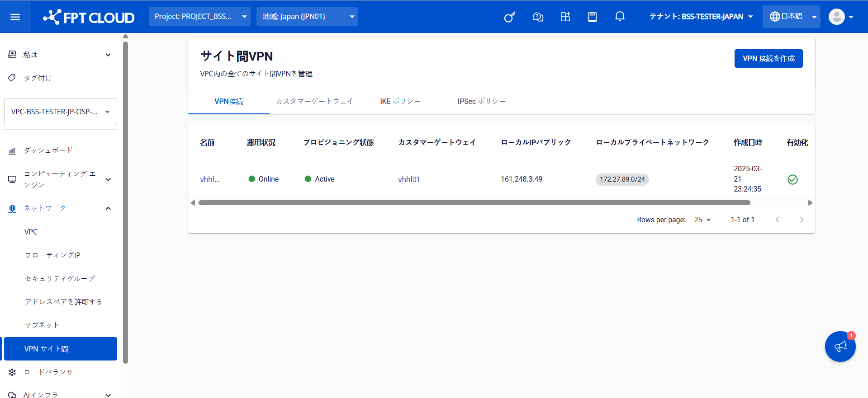Open セキュリティグループ in the sidebar

tap(61, 279)
